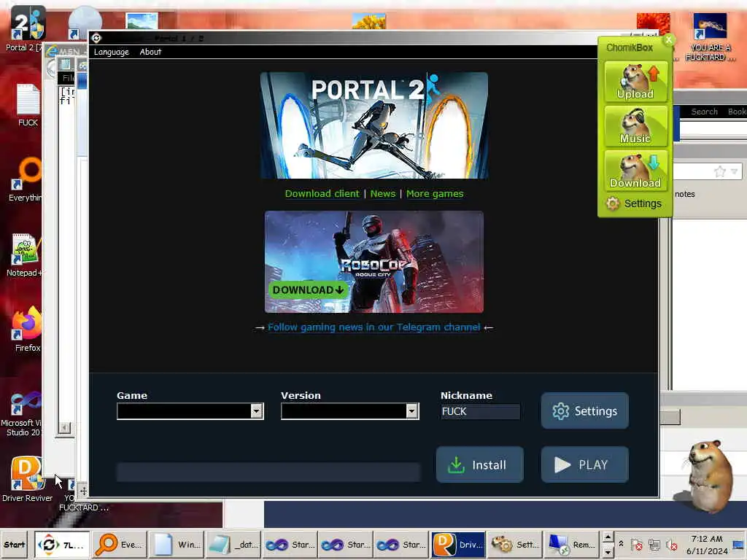Click the Install button

point(480,464)
